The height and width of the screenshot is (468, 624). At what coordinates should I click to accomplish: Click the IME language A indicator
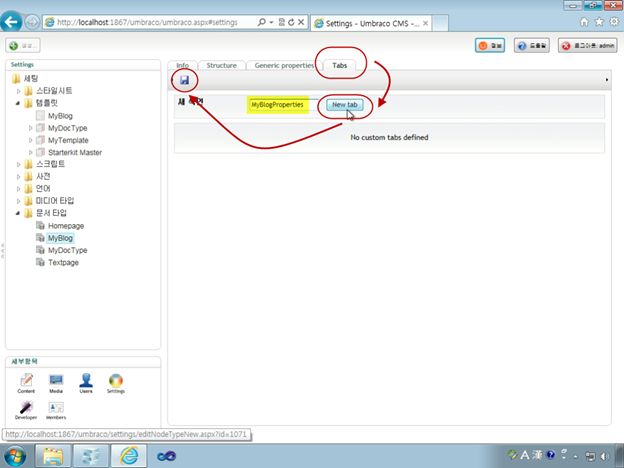[x=525, y=454]
